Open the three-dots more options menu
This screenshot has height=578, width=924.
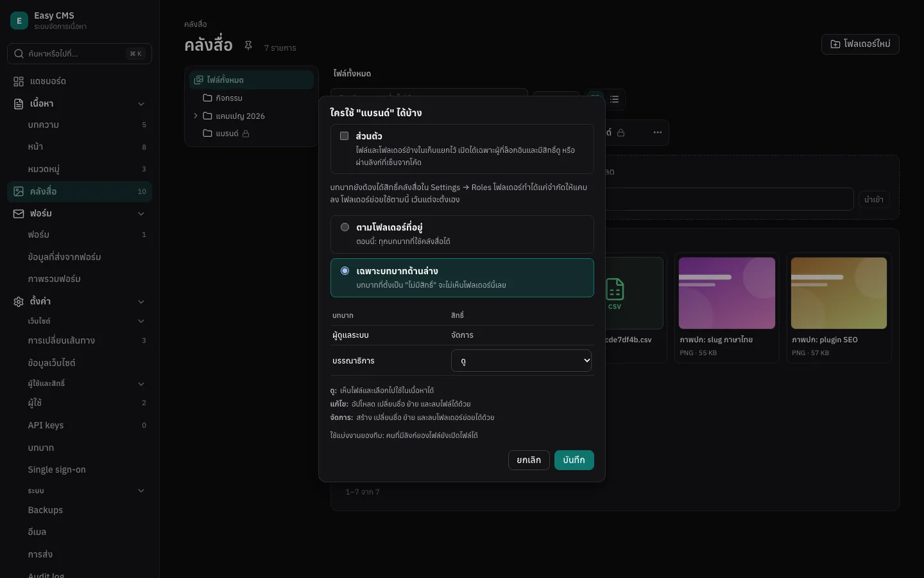tap(658, 132)
